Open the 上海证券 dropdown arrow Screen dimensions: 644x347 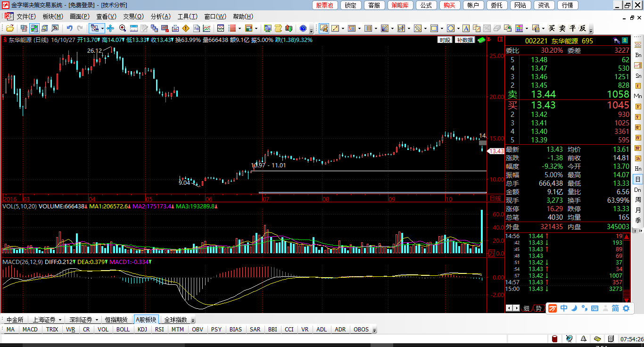click(x=59, y=320)
